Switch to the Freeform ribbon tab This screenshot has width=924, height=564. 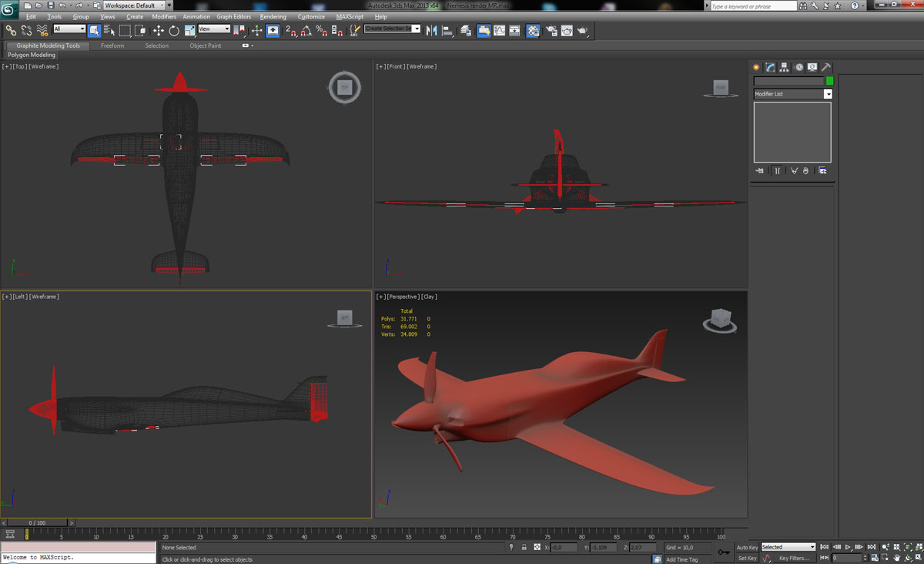tap(112, 45)
